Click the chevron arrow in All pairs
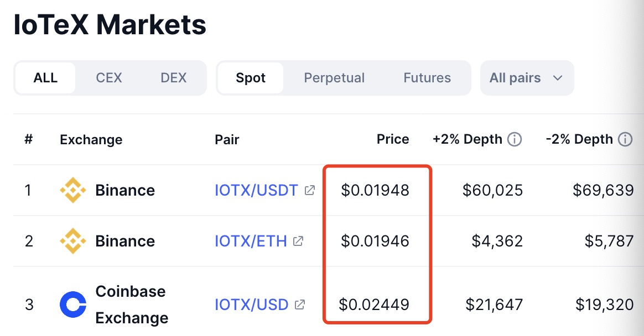 pyautogui.click(x=557, y=78)
